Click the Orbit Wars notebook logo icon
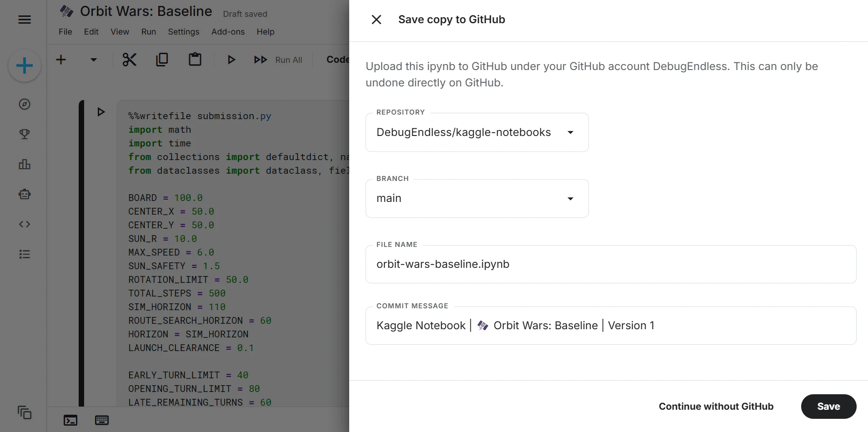 click(67, 11)
